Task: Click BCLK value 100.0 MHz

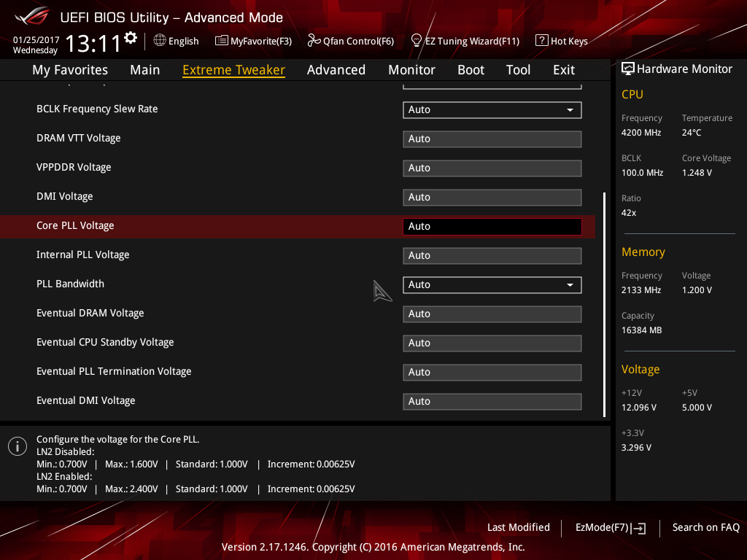Action: coord(642,173)
